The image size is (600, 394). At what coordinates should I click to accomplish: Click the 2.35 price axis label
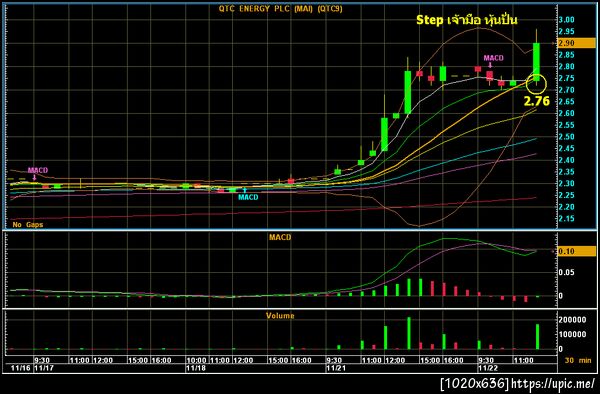(566, 172)
